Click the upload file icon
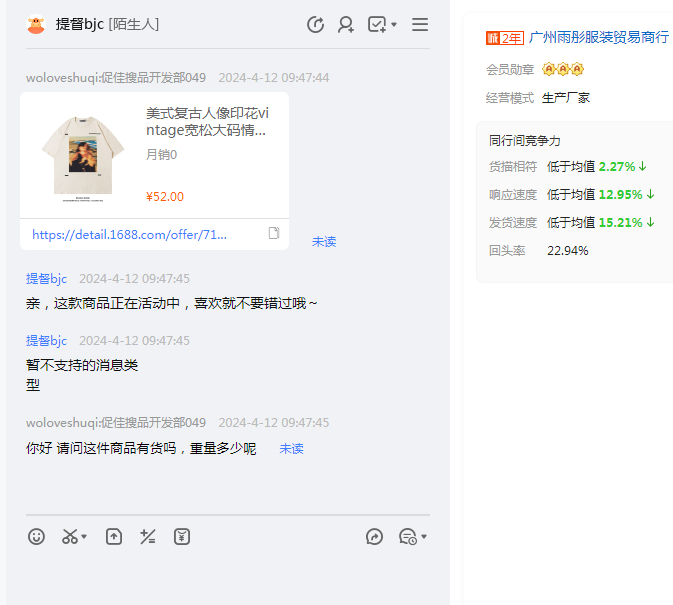 [114, 537]
